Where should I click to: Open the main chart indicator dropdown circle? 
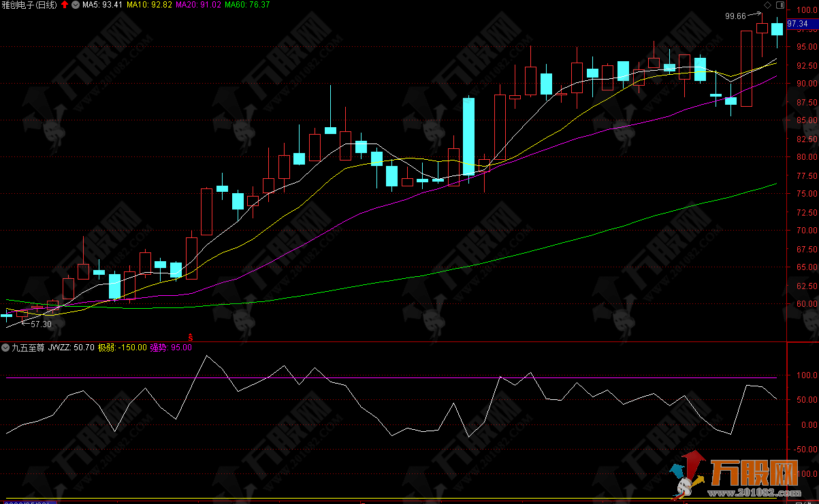pos(76,5)
